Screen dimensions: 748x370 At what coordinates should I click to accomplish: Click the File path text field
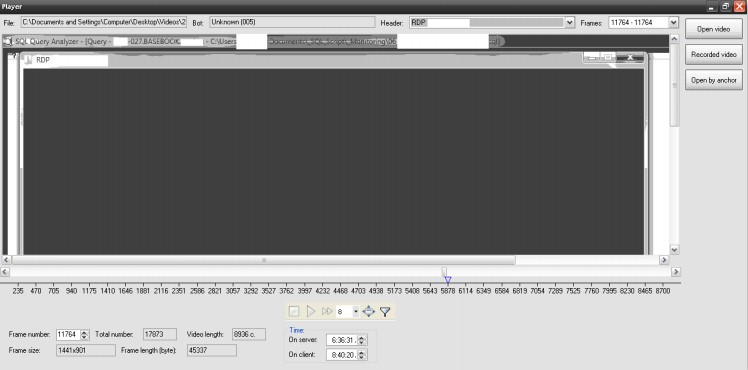(104, 22)
